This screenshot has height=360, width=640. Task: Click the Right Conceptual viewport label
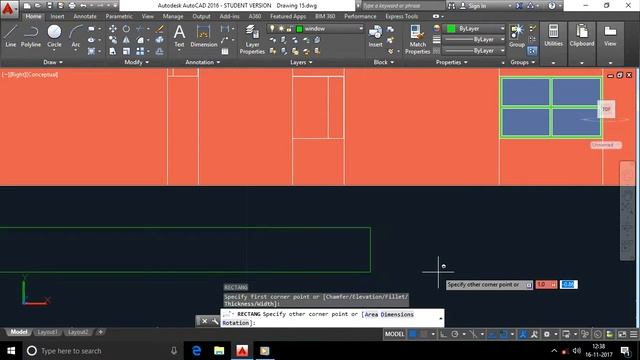[x=30, y=75]
